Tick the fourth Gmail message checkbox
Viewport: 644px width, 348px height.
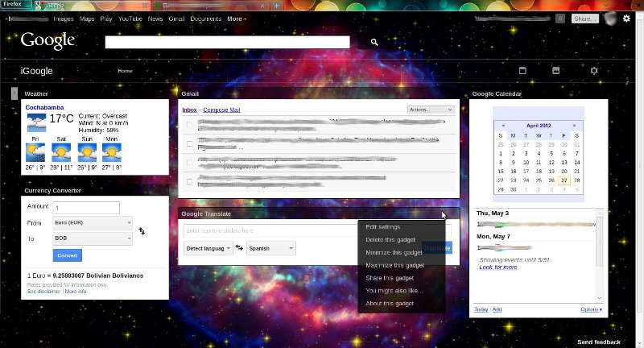189,181
